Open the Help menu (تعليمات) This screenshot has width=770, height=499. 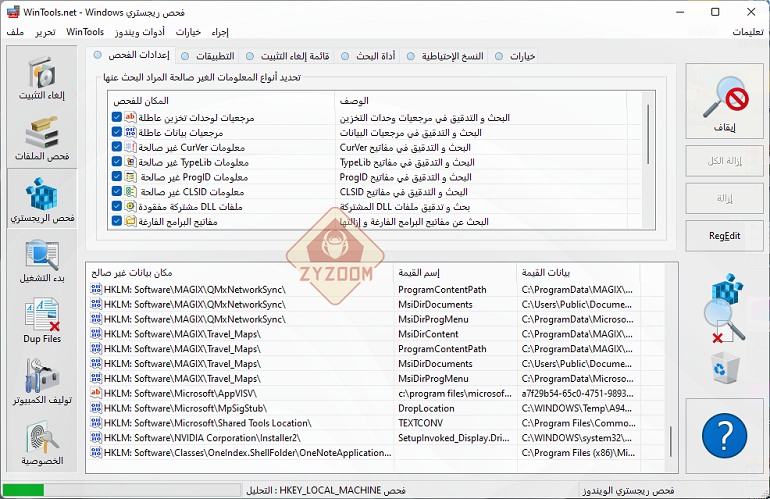coord(748,32)
